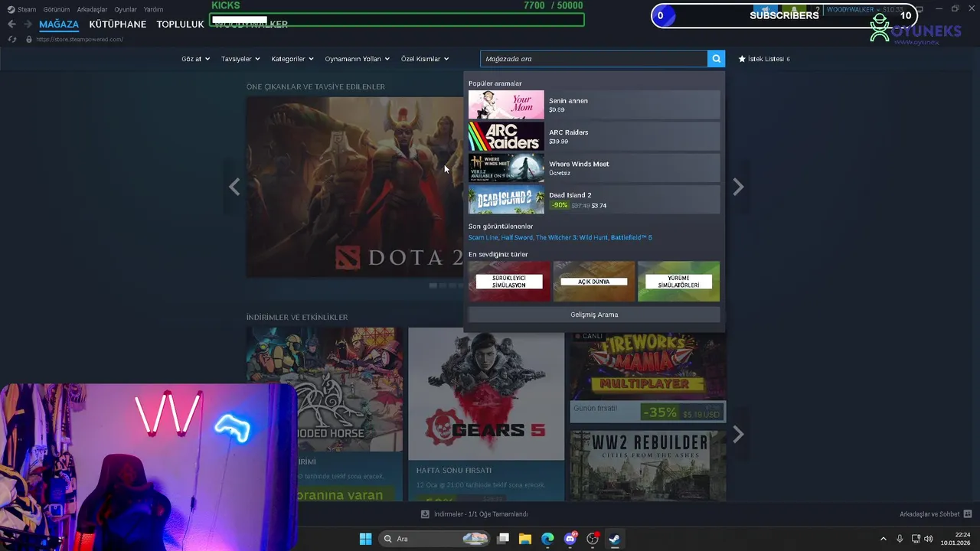Advance the İndirimler ve Etkinlikler carousel right arrow
980x551 pixels.
pos(738,435)
